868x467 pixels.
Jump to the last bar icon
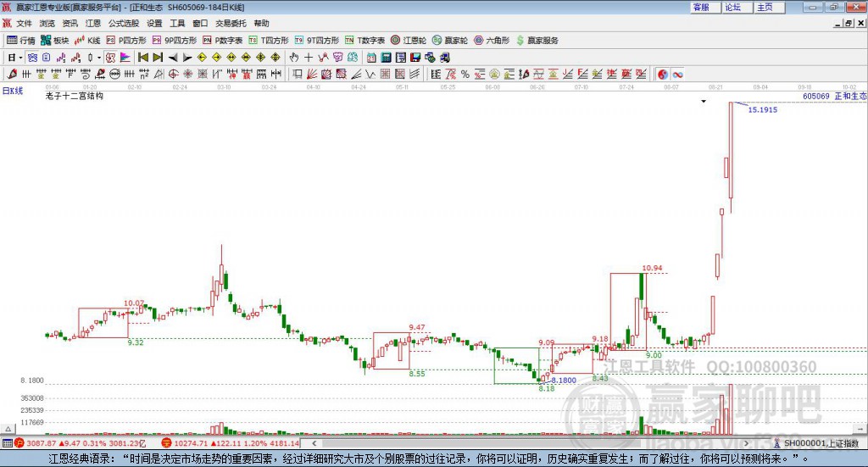[158, 58]
